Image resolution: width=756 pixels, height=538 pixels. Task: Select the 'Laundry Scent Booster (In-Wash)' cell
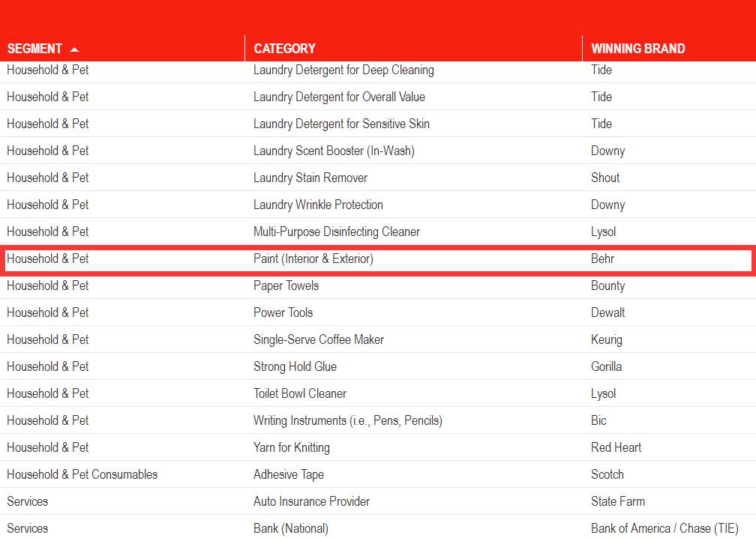click(x=334, y=151)
